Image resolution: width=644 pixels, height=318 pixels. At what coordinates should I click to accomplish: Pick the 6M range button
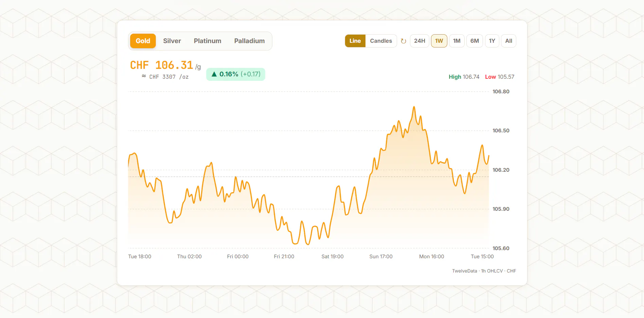(x=475, y=41)
